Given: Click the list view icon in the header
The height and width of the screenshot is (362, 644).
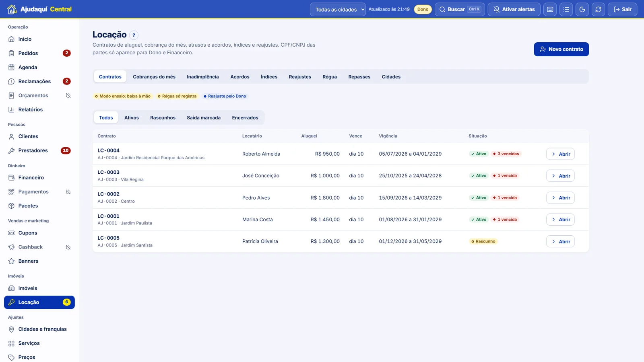Looking at the screenshot, I should coord(566,9).
